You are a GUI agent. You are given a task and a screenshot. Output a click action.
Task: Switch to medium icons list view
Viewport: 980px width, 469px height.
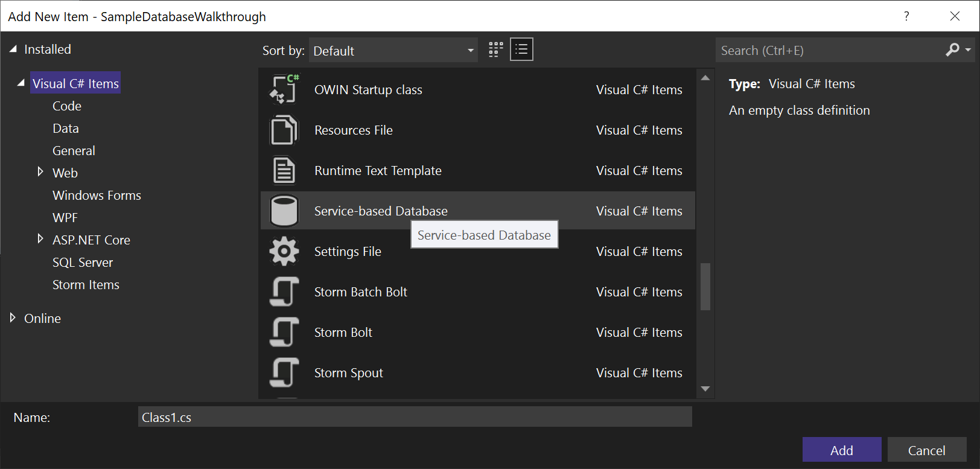click(521, 50)
